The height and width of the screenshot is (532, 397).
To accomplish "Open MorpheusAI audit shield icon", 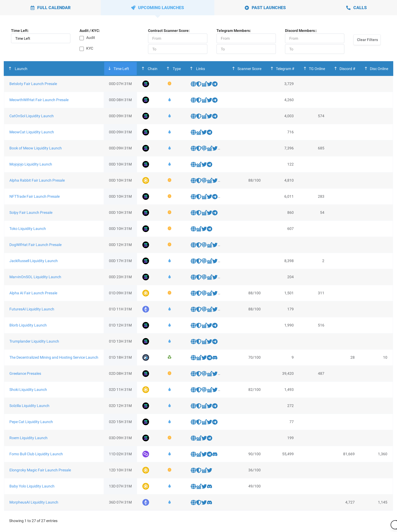I will pos(199,502).
